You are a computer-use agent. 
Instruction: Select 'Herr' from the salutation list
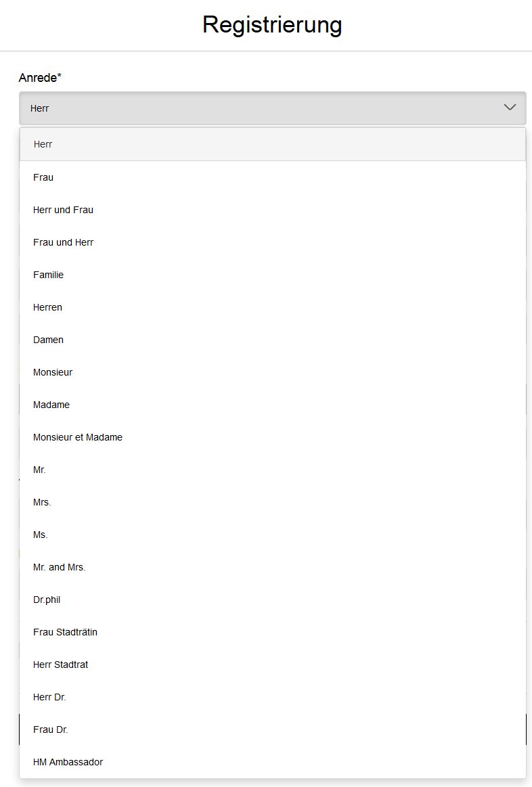273,144
